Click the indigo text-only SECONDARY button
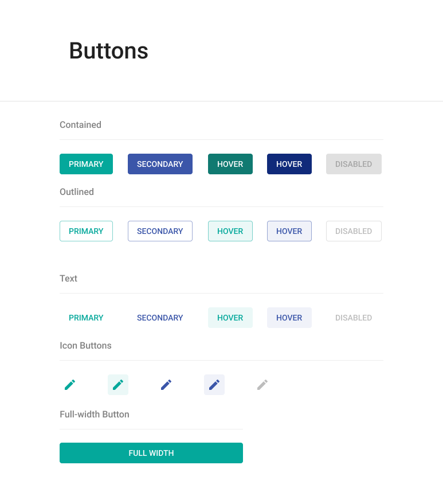This screenshot has width=443, height=504. 160,318
